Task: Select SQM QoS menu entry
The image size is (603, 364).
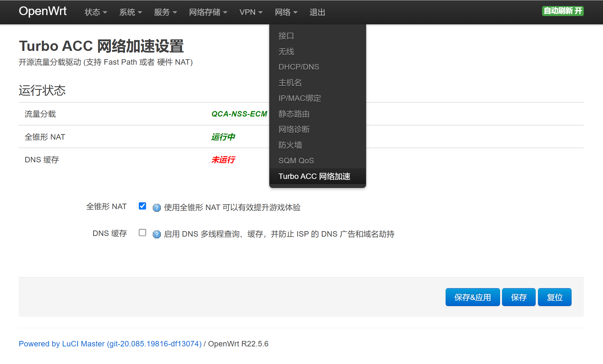Action: pos(296,161)
